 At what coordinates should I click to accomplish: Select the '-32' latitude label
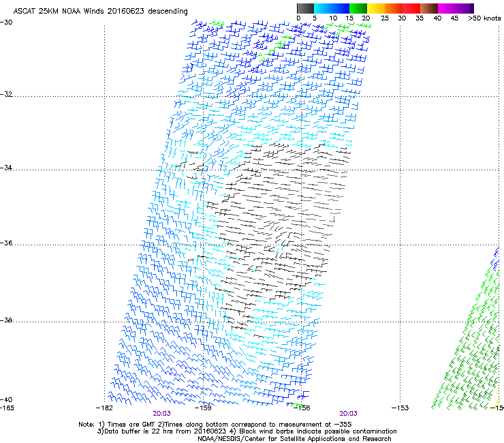point(6,94)
